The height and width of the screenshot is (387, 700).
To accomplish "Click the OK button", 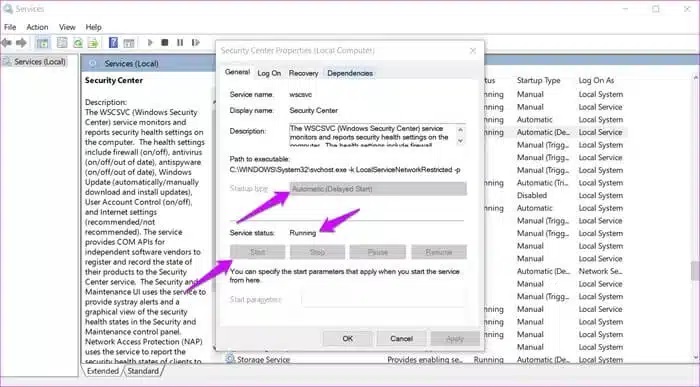I will coord(348,339).
